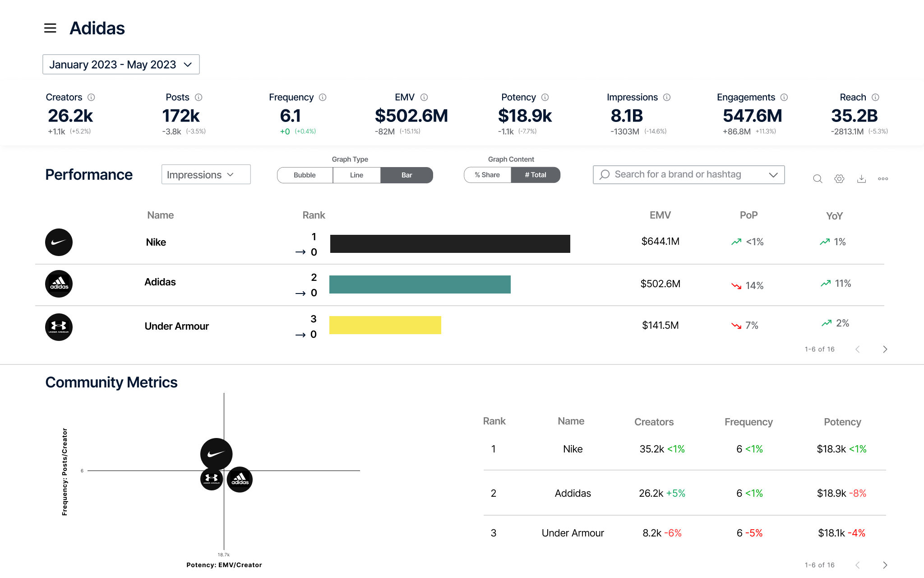The height and width of the screenshot is (578, 924).
Task: Switch graph type to Line
Action: click(x=356, y=175)
